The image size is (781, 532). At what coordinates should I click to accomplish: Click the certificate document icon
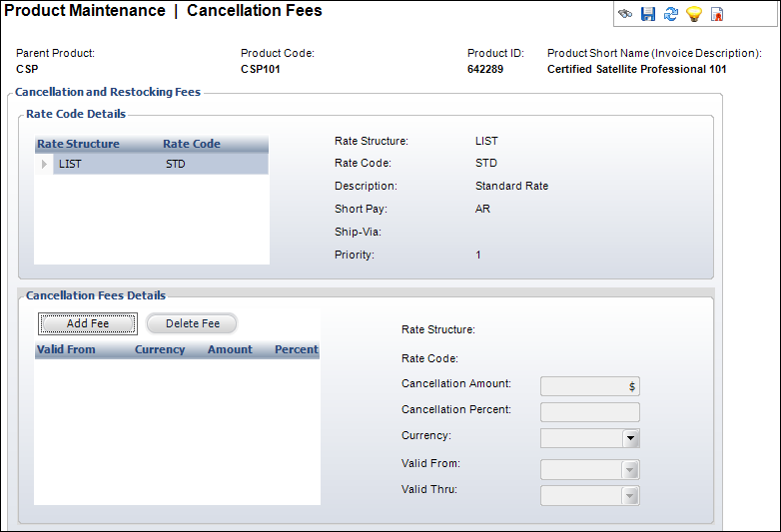pyautogui.click(x=717, y=14)
